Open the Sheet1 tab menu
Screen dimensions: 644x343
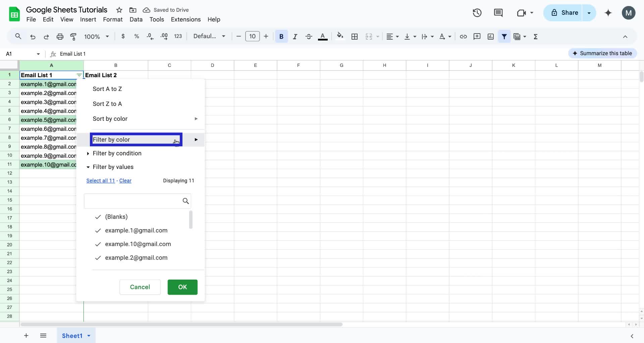pyautogui.click(x=89, y=336)
